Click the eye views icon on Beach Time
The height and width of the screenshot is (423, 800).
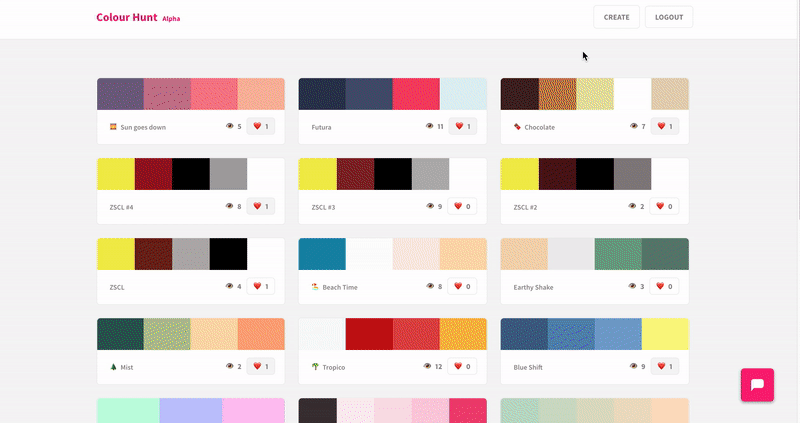430,286
